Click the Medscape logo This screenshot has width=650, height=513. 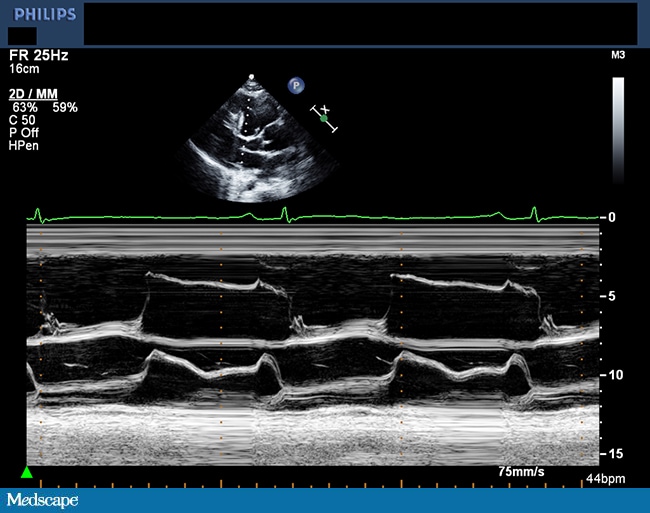click(x=42, y=499)
